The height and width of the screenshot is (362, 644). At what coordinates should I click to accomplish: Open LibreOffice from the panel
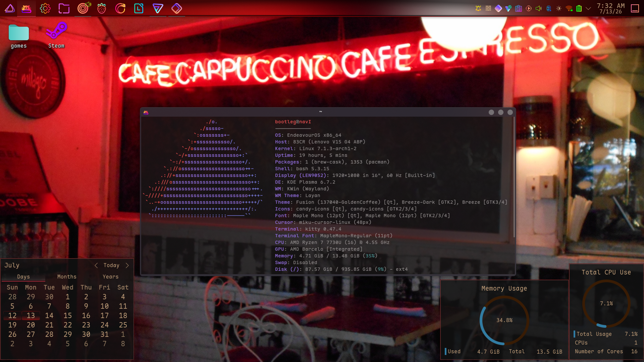coord(139,8)
